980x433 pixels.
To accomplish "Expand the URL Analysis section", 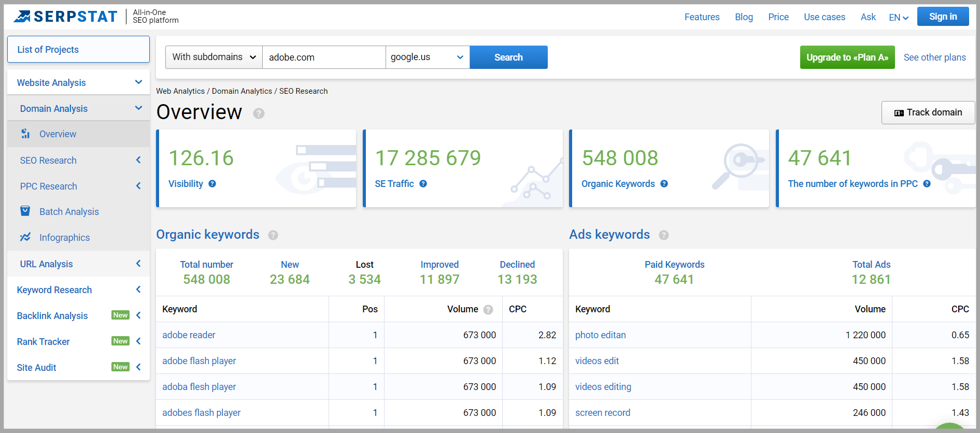I will [138, 264].
